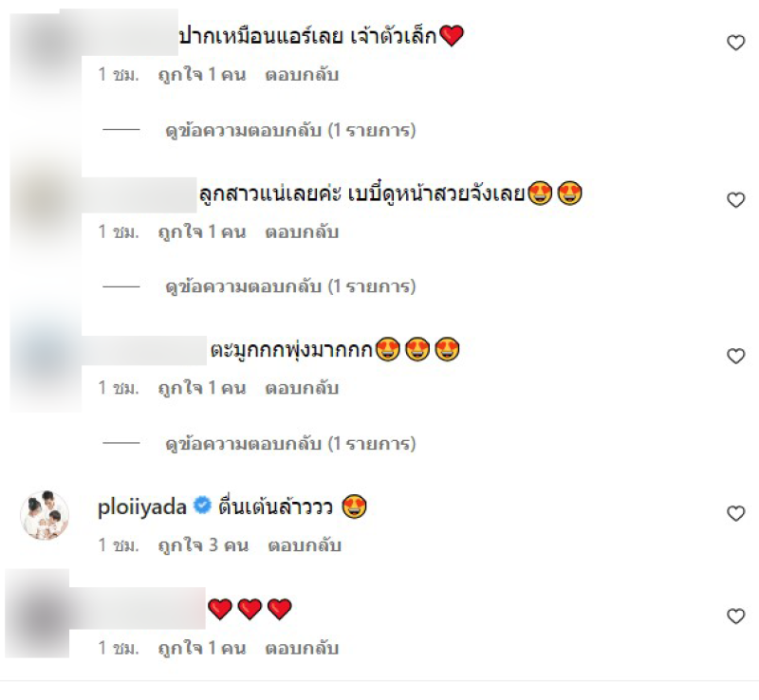
Task: Reply to the 'ตะมูกกกพุ่งมากกก' comment
Action: pyautogui.click(x=302, y=388)
